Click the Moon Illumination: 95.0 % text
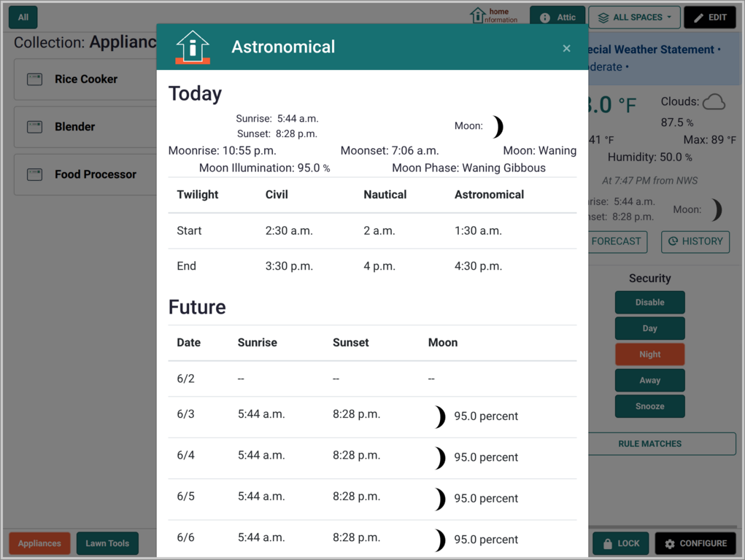The image size is (745, 560). pyautogui.click(x=264, y=168)
